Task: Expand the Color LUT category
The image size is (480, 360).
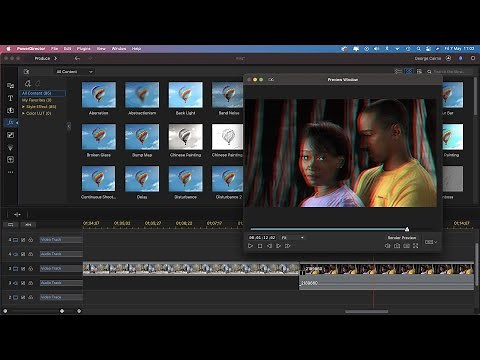Action: tap(23, 113)
